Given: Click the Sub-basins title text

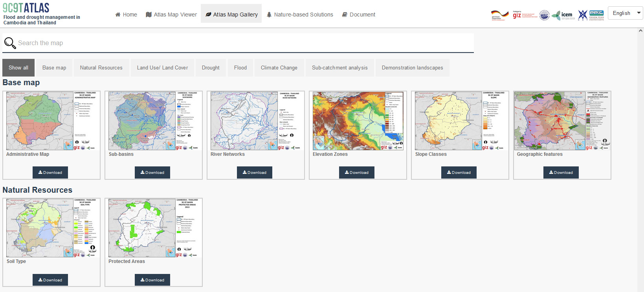Looking at the screenshot, I should click(121, 154).
